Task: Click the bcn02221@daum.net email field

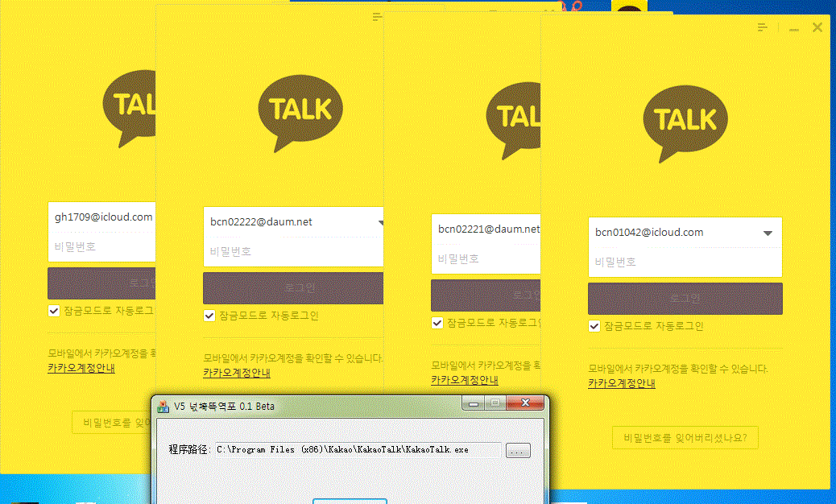Action: point(486,229)
